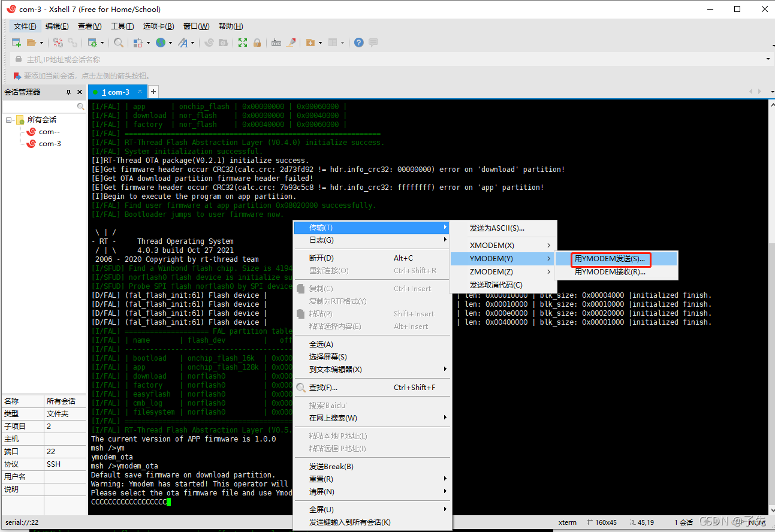Image resolution: width=775 pixels, height=532 pixels.
Task: Click the Reconnect chain-link icon
Action: click(73, 43)
